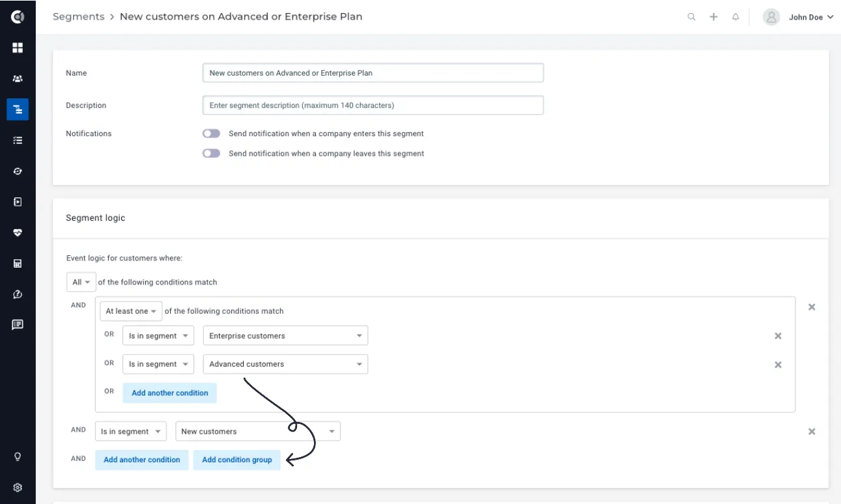Open the dashboard grid icon in sidebar
Screen dimensions: 841x504
(x=18, y=48)
